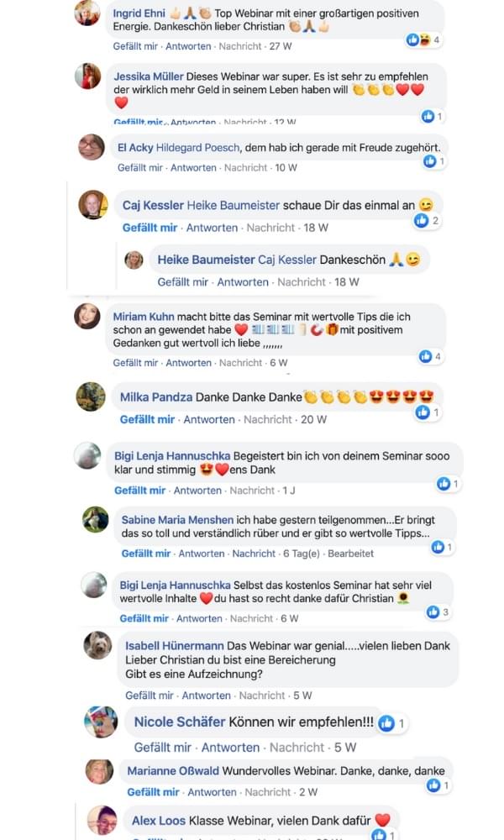The height and width of the screenshot is (840, 504).
Task: Click the like reaction on Miriam Kuhn's comment
Action: [425, 356]
